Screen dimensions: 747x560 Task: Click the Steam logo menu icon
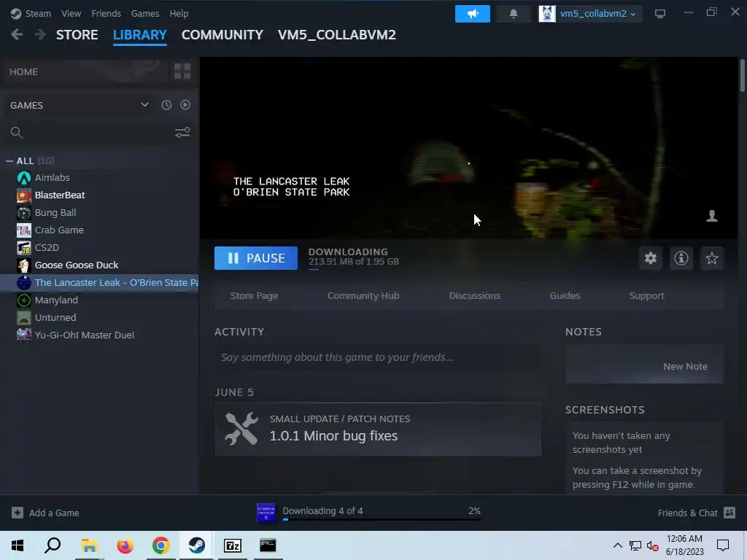point(16,13)
